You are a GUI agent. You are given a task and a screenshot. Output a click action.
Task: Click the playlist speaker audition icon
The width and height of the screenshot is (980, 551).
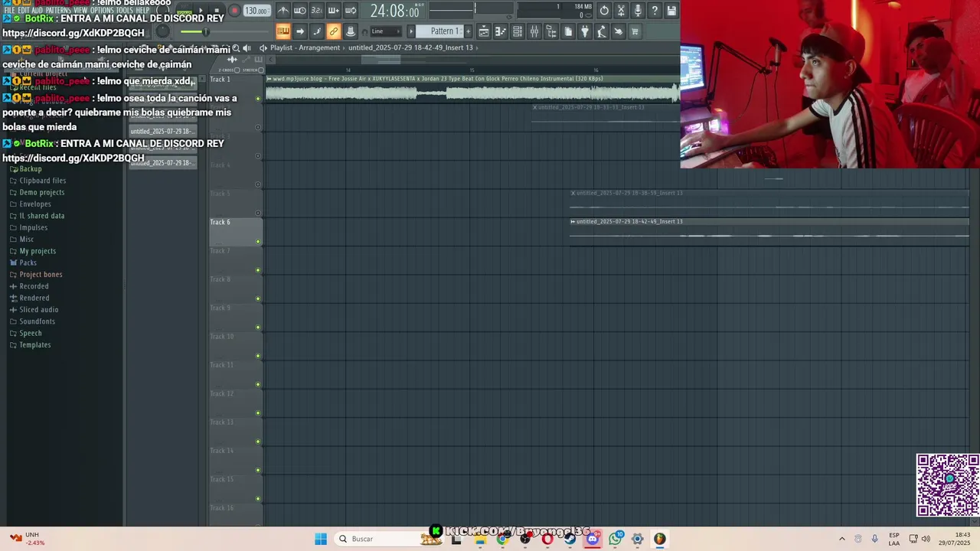pos(247,48)
